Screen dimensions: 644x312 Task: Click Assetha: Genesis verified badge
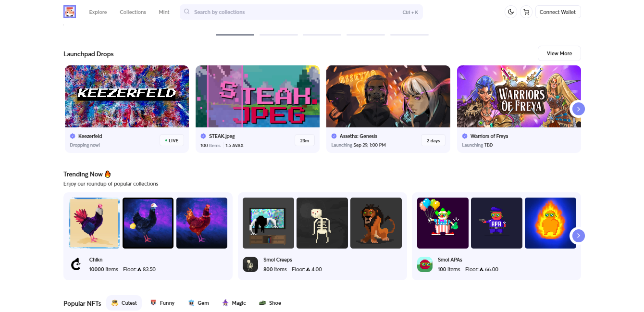[334, 136]
